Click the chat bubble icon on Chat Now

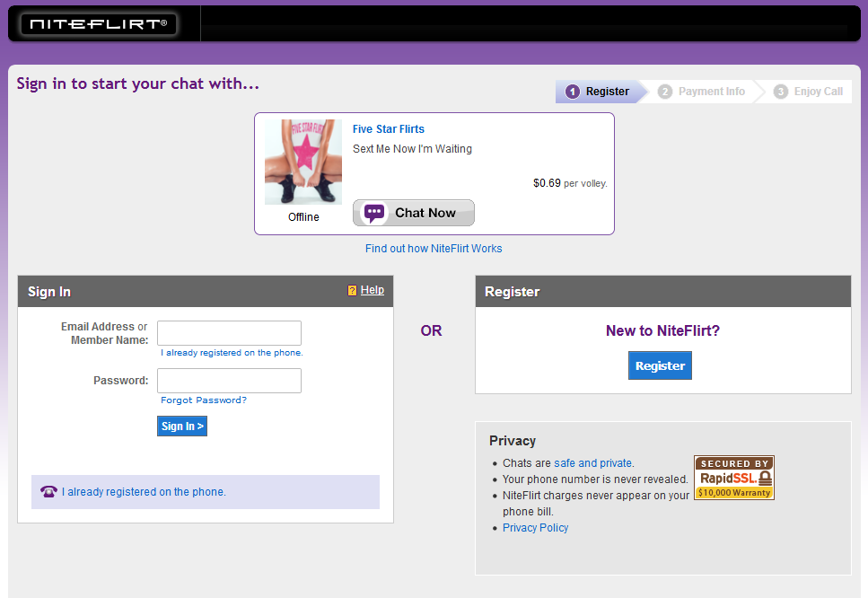374,213
